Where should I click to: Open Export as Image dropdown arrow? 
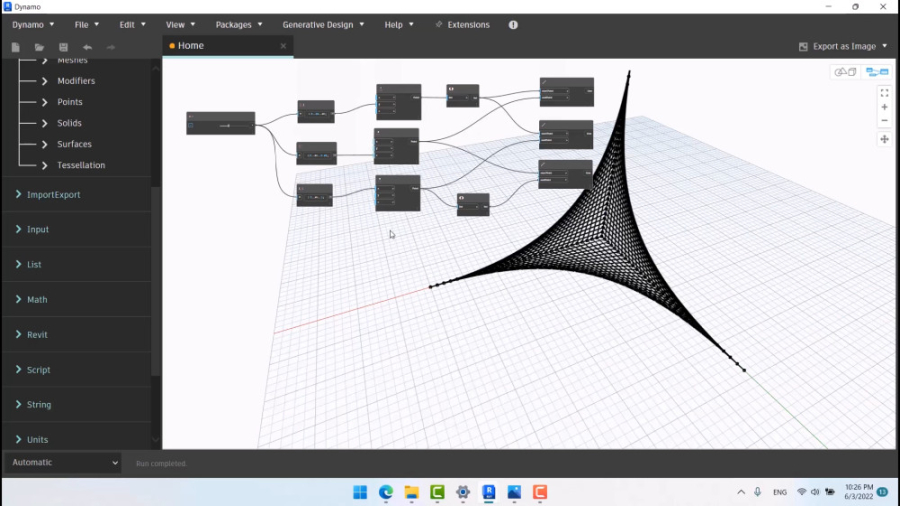tap(885, 46)
